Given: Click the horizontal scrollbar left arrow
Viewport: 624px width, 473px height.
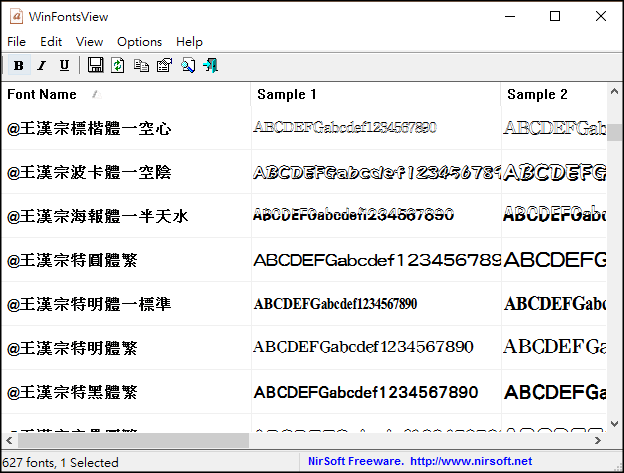Looking at the screenshot, I should click(x=9, y=440).
